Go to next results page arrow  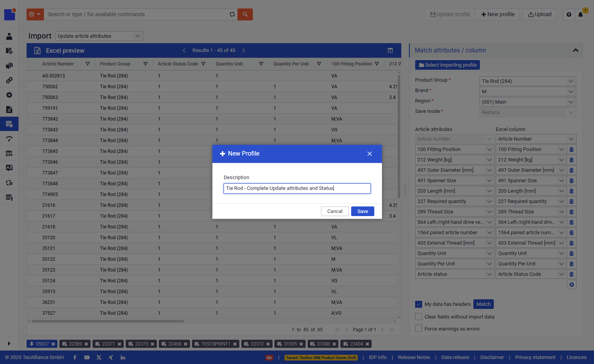[244, 50]
